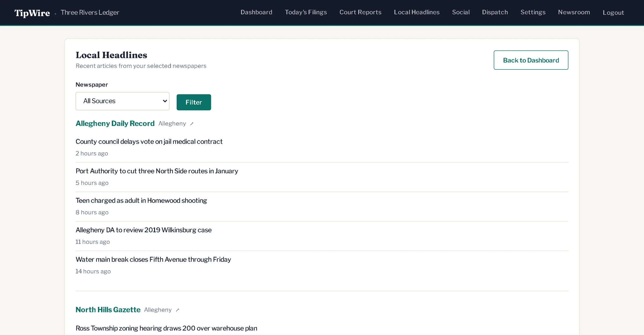The height and width of the screenshot is (335, 644).
Task: Open 'Ross Township zoning hearing draws 200' headline
Action: [166, 328]
